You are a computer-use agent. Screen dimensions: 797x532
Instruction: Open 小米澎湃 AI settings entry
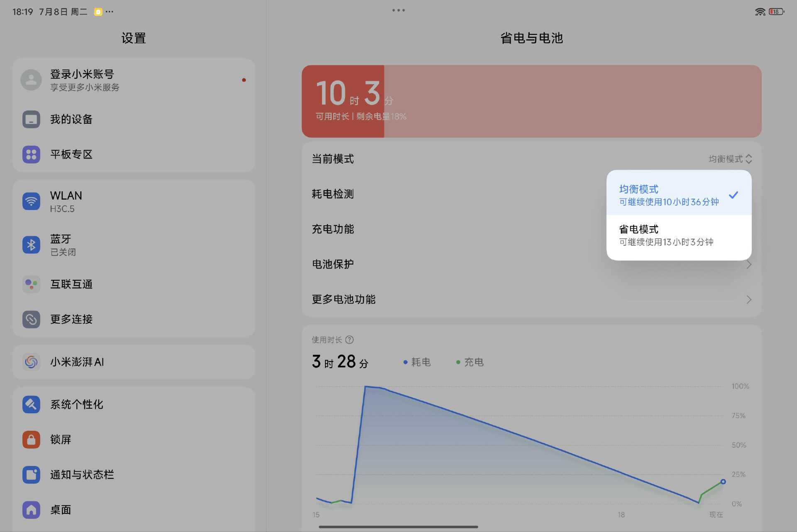click(134, 362)
